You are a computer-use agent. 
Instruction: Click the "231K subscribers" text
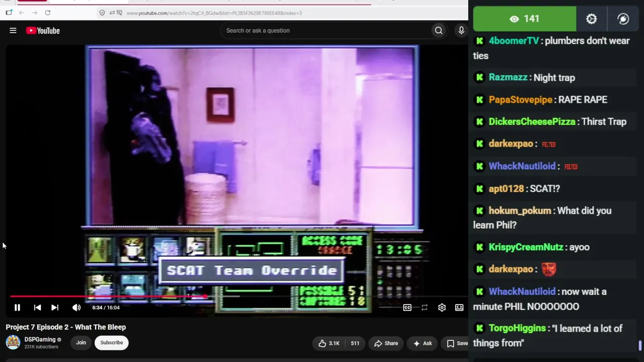[x=41, y=347]
